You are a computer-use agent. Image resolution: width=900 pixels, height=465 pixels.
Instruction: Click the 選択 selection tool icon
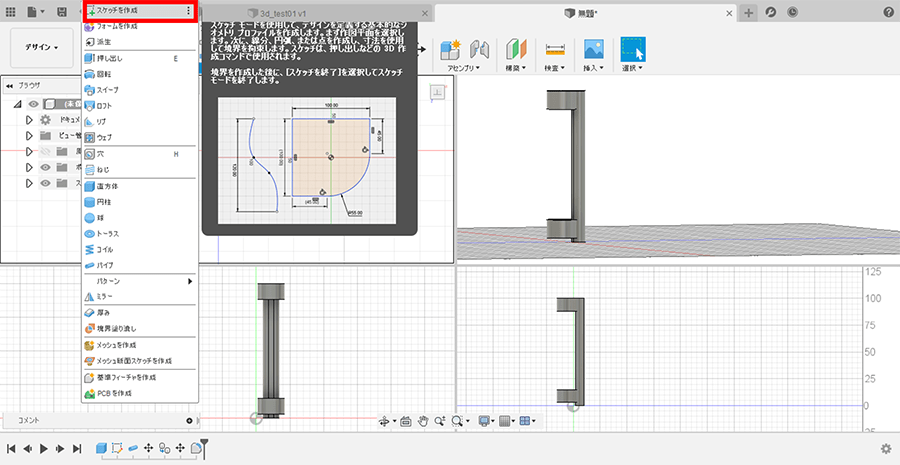633,49
